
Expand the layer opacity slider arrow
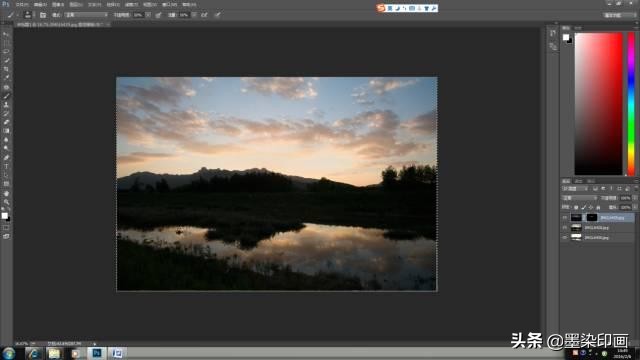[635, 198]
